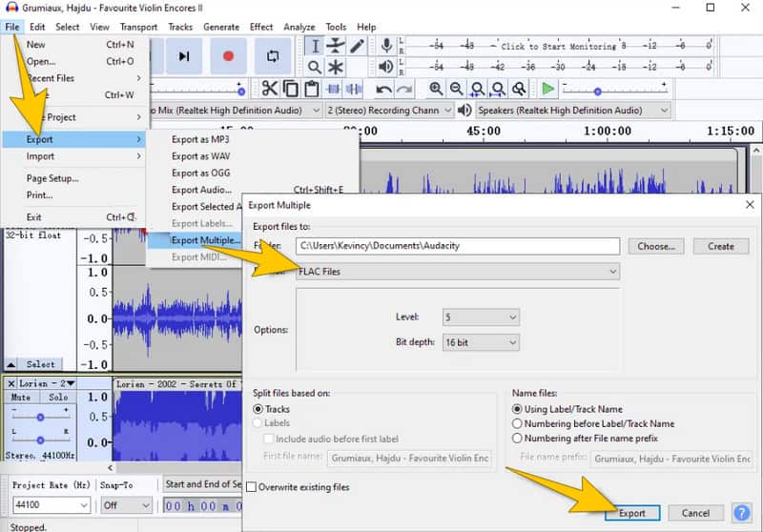Open the FLAC Files format dropdown
The height and width of the screenshot is (532, 763).
point(458,272)
